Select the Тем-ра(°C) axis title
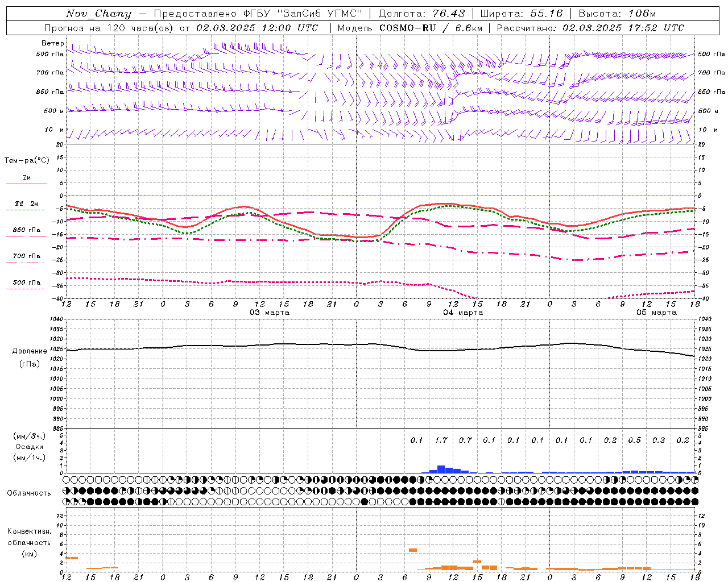 27,161
